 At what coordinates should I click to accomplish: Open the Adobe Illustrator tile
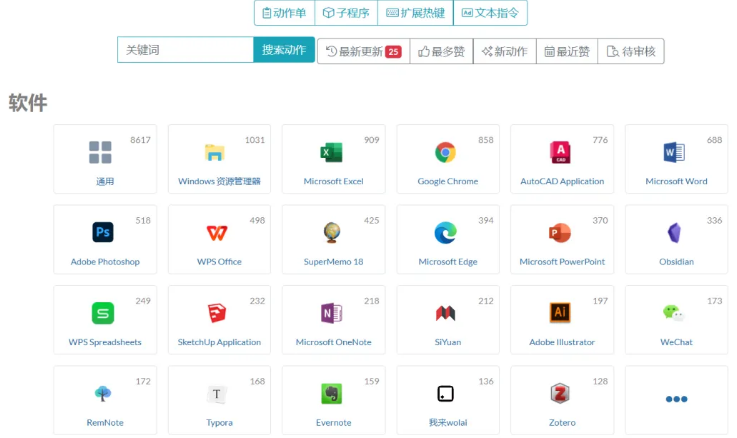pos(561,320)
